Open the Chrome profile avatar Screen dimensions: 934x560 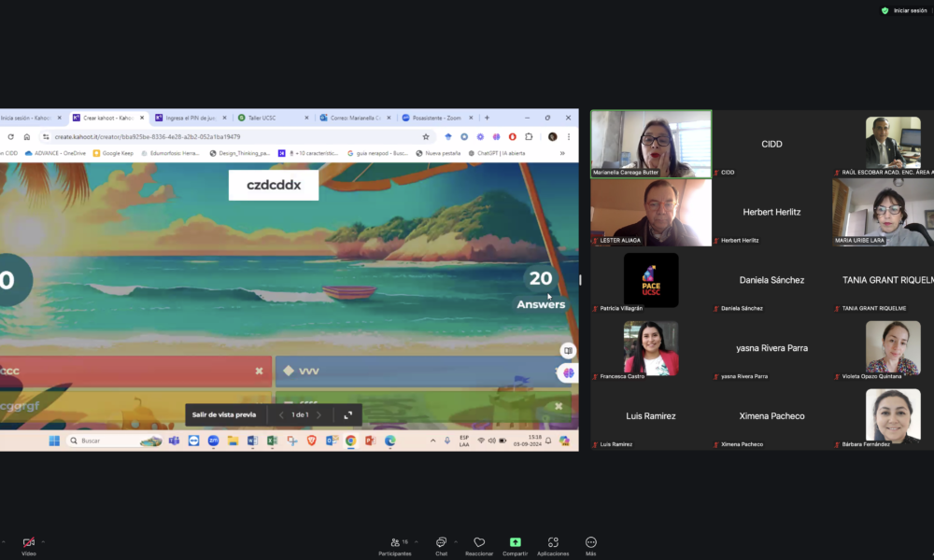click(552, 137)
